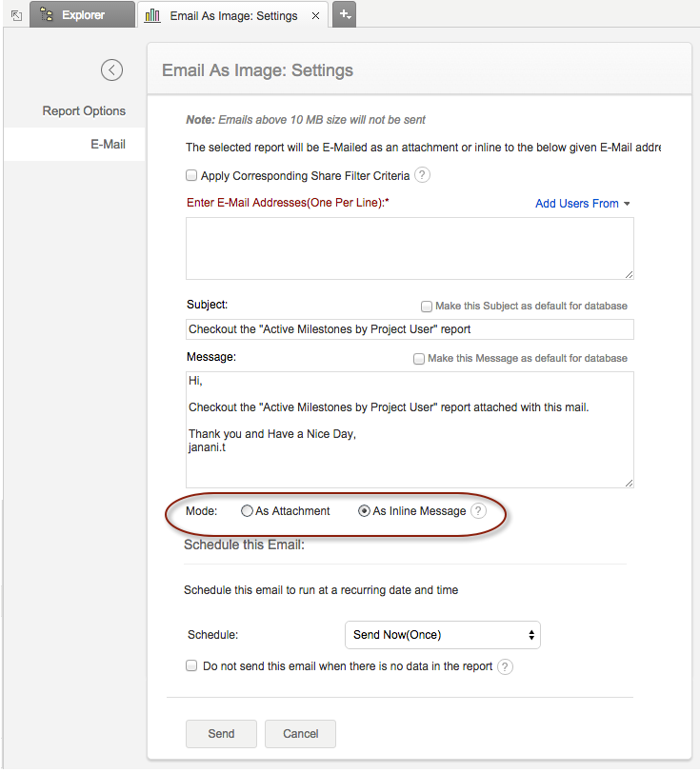Click the back arrow circle icon

[112, 69]
